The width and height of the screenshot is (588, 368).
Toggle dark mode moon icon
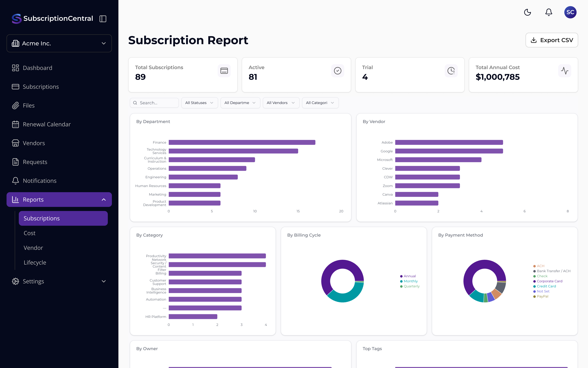point(528,12)
